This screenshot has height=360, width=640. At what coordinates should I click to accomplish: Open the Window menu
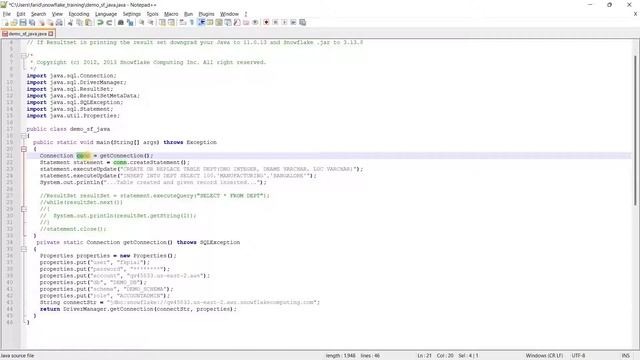pos(229,14)
